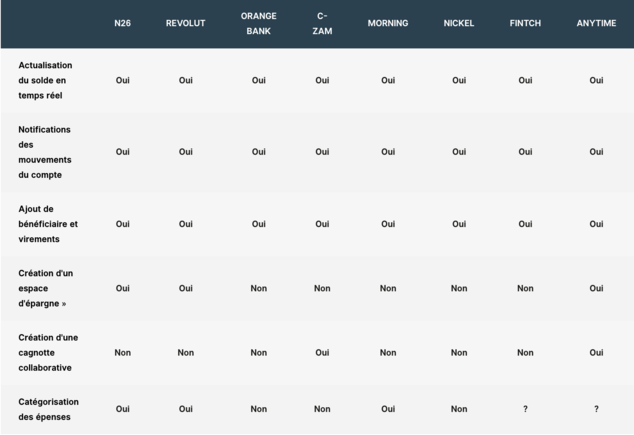Click the C-ZAM column header
The image size is (634, 435).
coord(322,23)
